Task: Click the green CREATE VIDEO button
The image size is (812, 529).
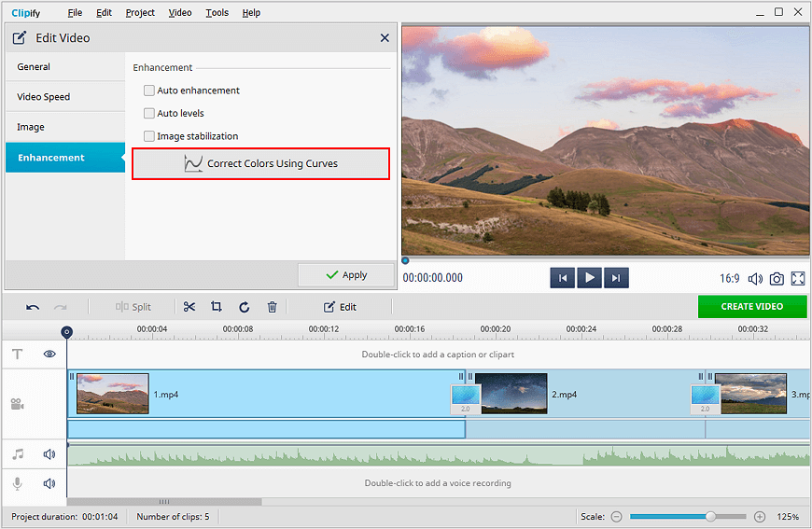Action: 752,306
